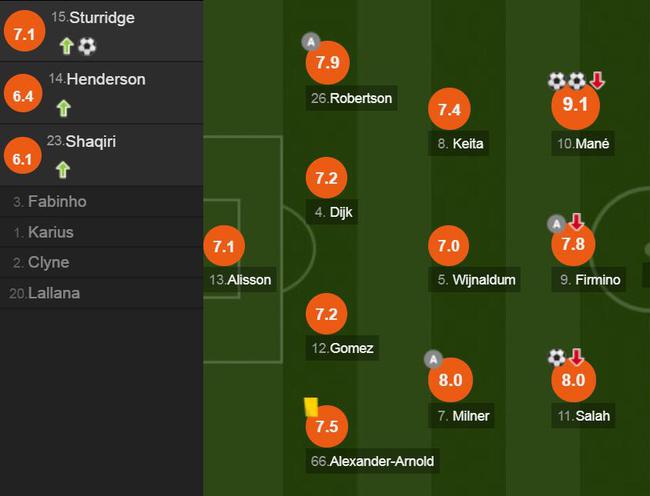The height and width of the screenshot is (496, 650).
Task: Click Dijk's 7.2 rating circle
Action: pyautogui.click(x=327, y=178)
